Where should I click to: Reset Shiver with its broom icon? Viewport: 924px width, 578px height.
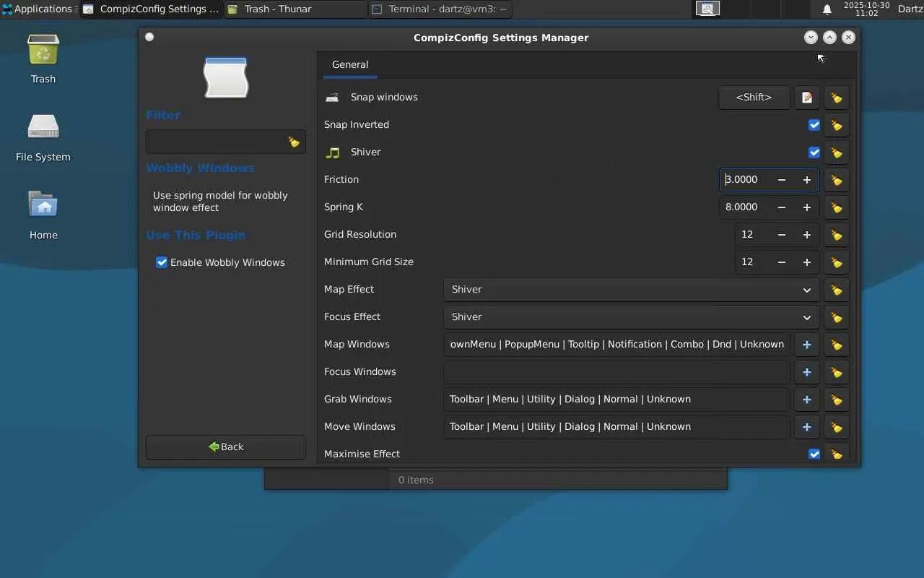point(836,152)
